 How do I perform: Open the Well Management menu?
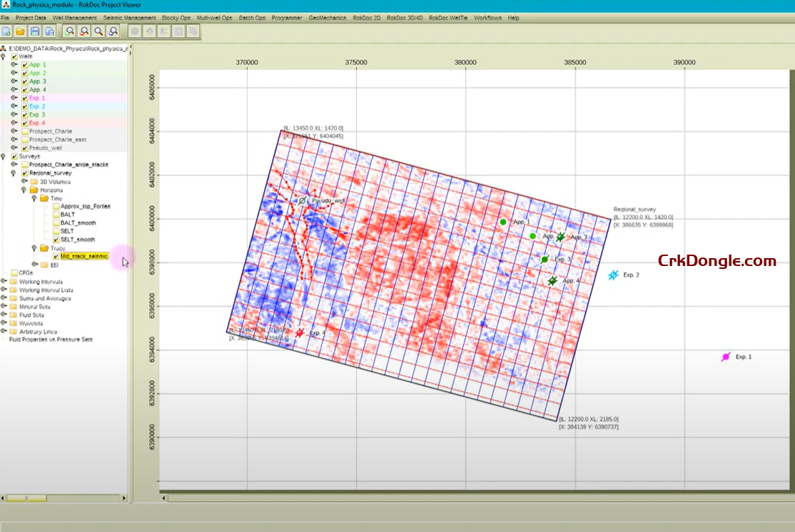click(x=74, y=18)
